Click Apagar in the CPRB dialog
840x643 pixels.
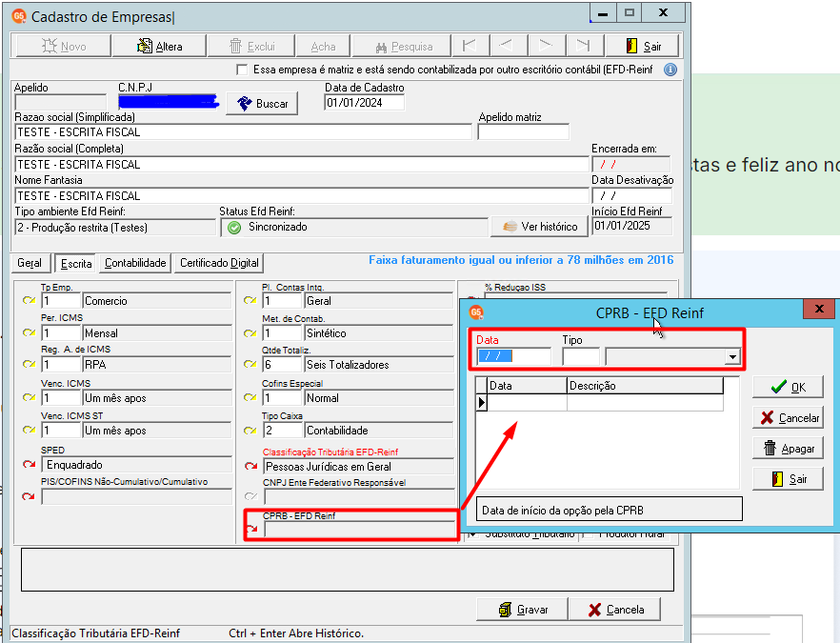[x=788, y=448]
